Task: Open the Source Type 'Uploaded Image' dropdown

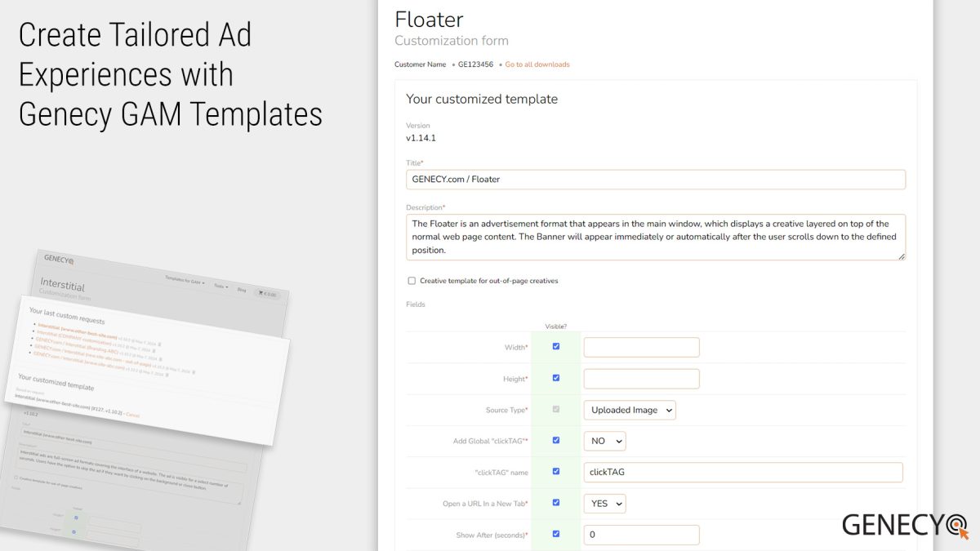Action: point(630,410)
